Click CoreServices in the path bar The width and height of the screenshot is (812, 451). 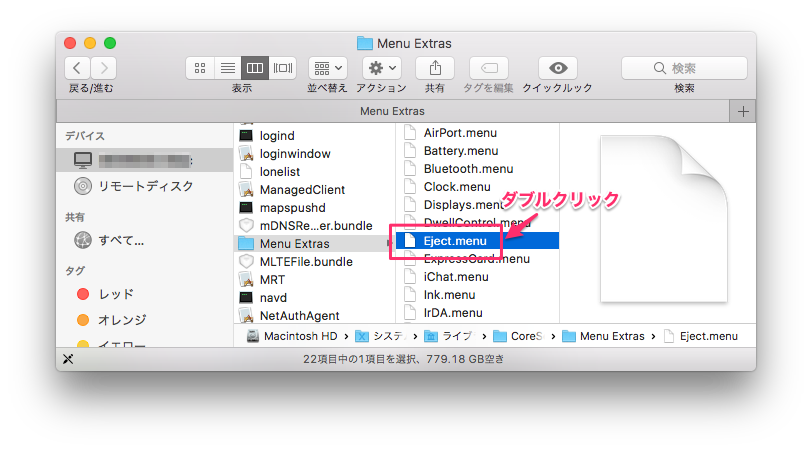click(x=518, y=336)
